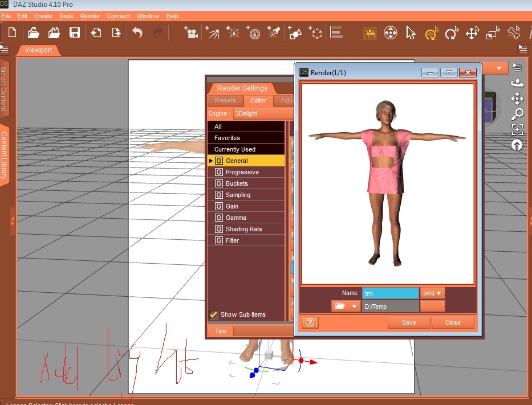Click the Save button in Render window
The height and width of the screenshot is (405, 532).
tap(409, 322)
